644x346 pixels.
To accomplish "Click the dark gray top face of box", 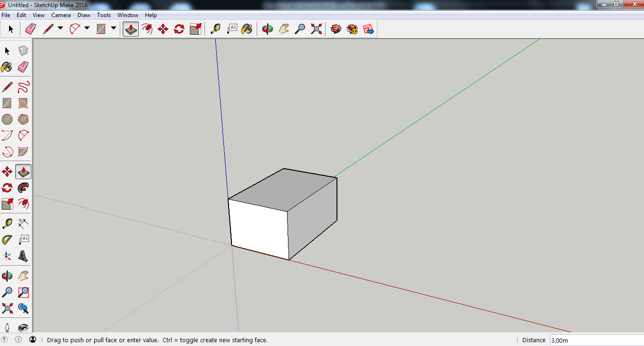I will [x=283, y=189].
